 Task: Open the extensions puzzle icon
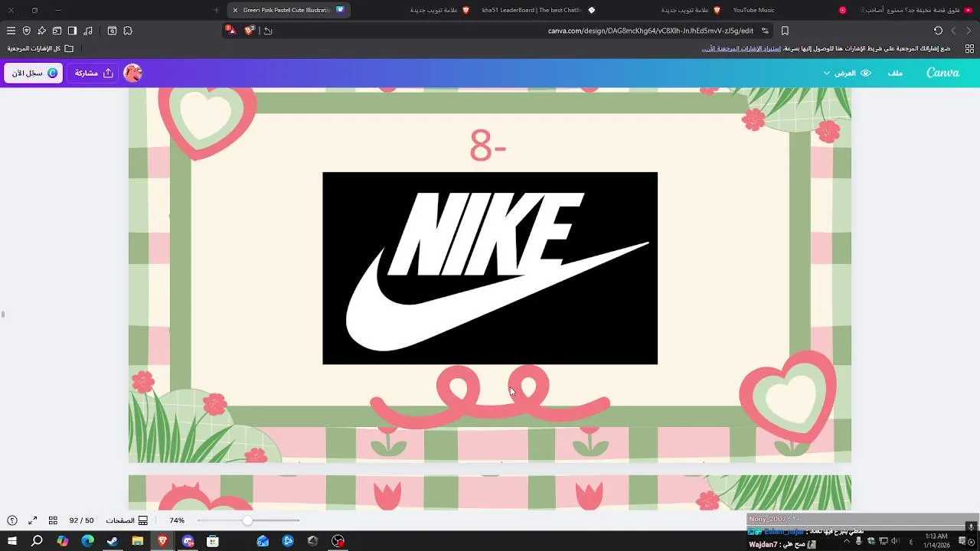(128, 31)
